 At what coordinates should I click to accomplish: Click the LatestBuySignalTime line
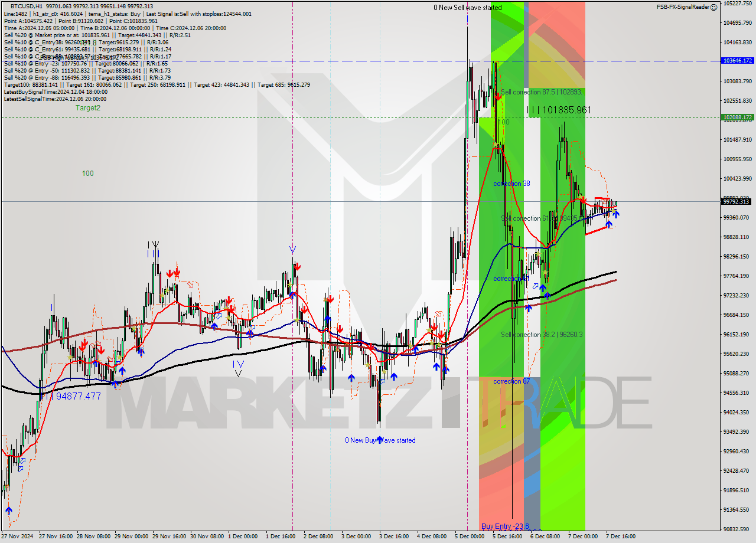tap(56, 91)
